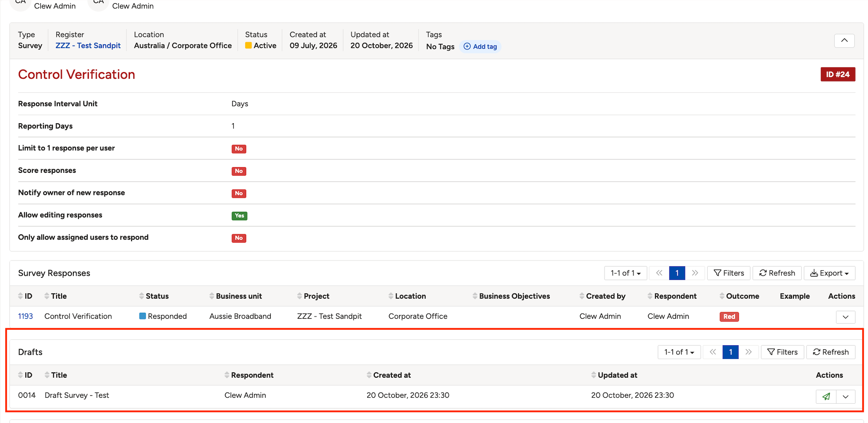This screenshot has height=423, width=868.
Task: Select page 1 in Survey Responses pagination
Action: point(677,273)
